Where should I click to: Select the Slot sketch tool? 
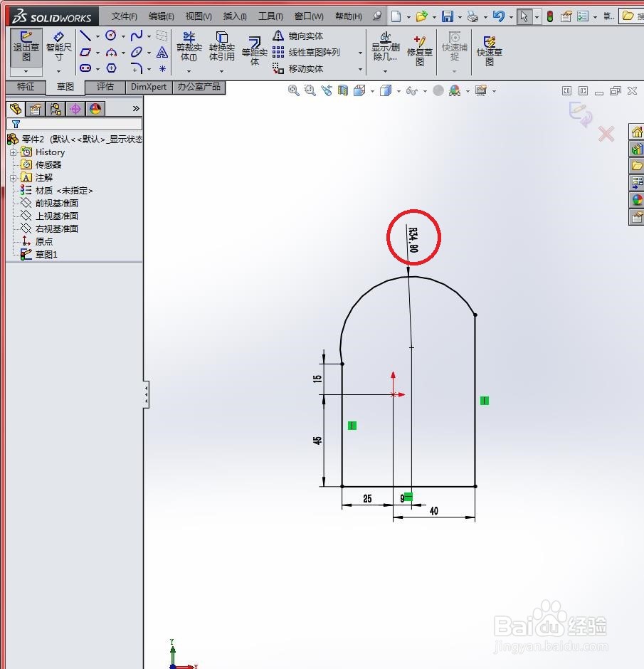[x=85, y=68]
